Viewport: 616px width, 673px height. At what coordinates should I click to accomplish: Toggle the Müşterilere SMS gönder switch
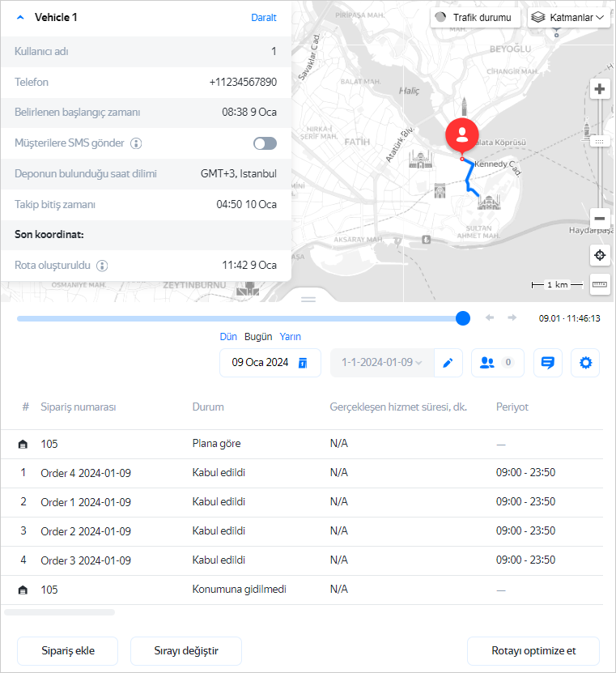tap(265, 143)
